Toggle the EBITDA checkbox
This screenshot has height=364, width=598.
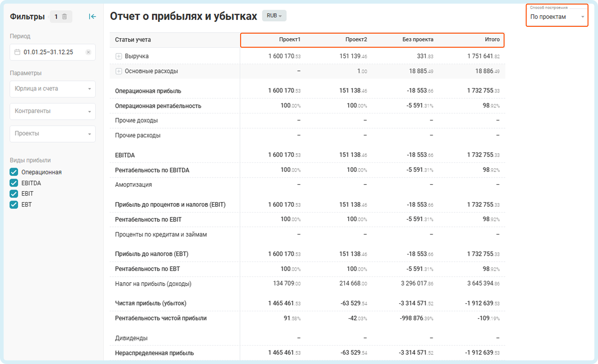pos(14,183)
